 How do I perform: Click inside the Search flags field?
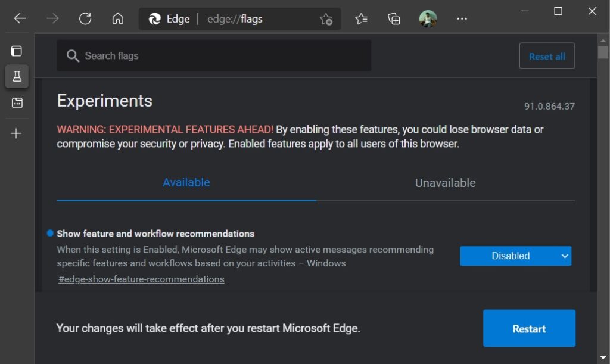point(213,55)
